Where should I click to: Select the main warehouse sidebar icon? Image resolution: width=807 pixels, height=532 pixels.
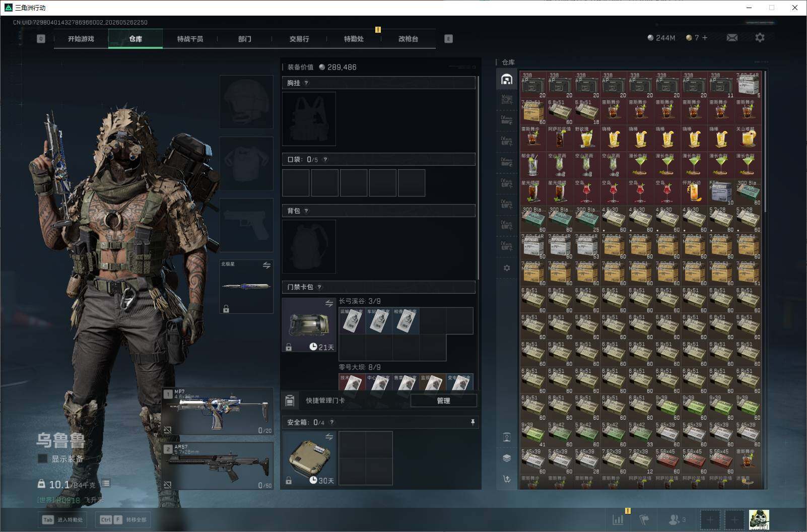pos(507,79)
